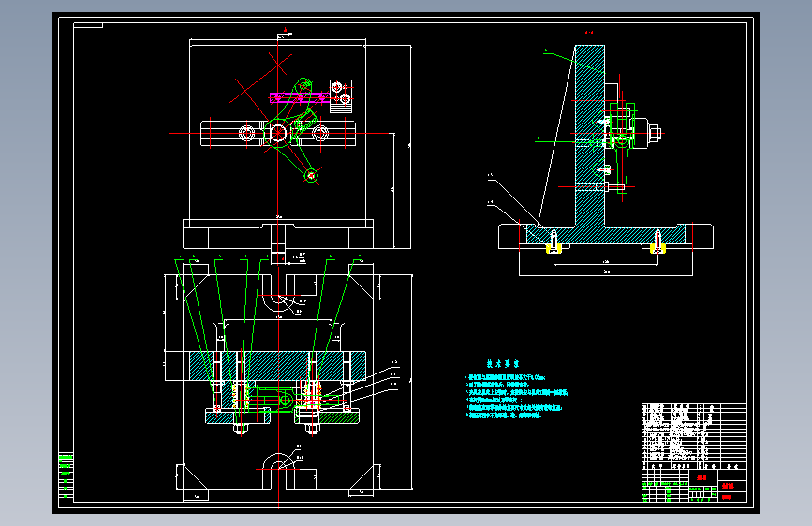Select the vertical cyan hatched upright in section view
Viewport: 812px width, 526px height.
[590, 136]
